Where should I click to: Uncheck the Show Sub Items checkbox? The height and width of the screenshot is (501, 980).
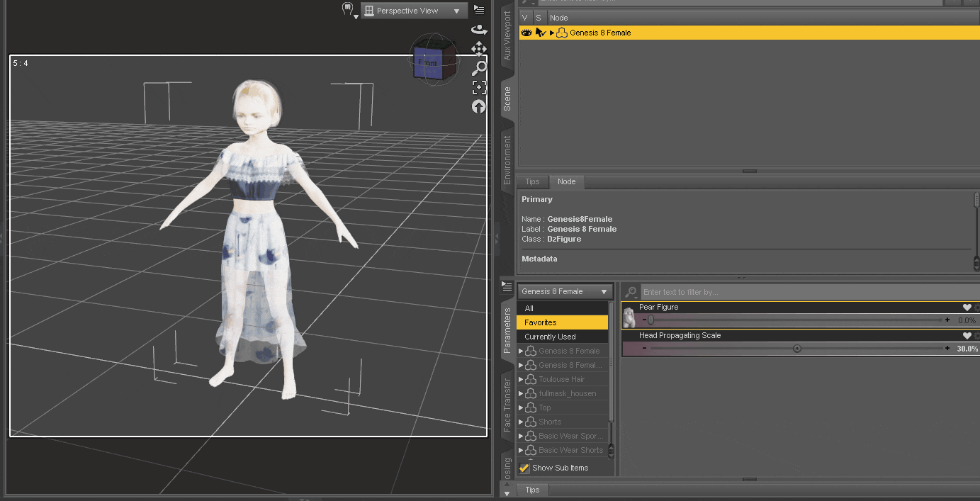tap(524, 468)
